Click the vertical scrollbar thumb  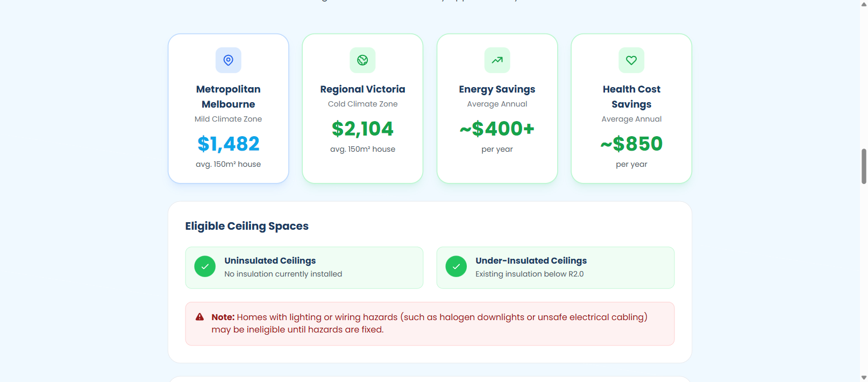tap(864, 167)
